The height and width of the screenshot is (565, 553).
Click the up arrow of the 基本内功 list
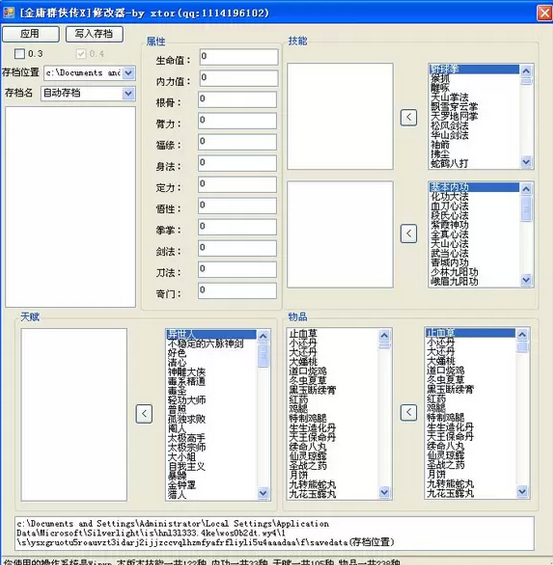pyautogui.click(x=526, y=189)
